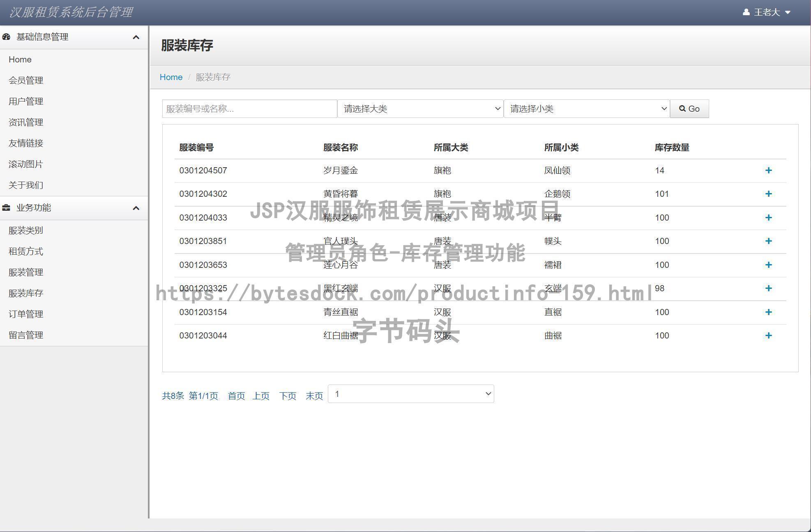Click the 服装编号或名称 input field
Viewport: 811px width, 532px height.
[x=248, y=108]
